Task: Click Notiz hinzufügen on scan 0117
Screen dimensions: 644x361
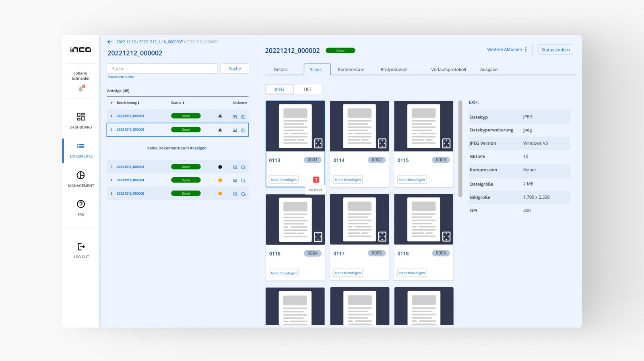Action: (x=348, y=273)
